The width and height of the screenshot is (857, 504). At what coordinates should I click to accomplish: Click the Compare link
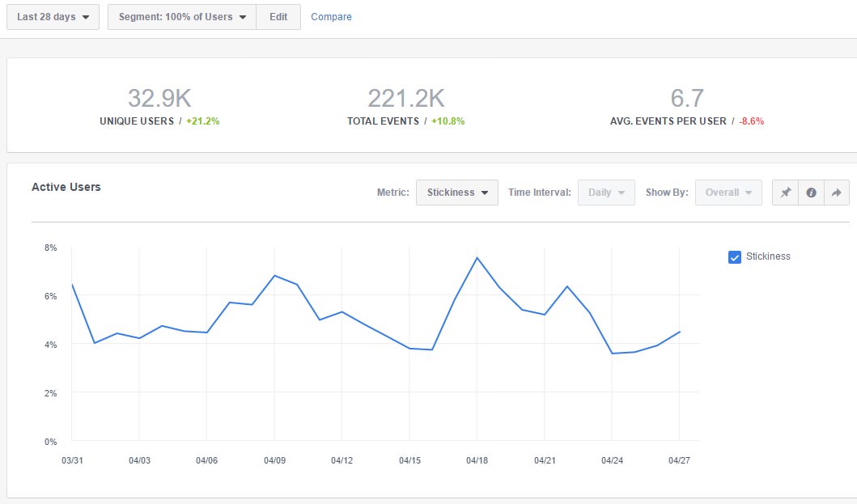pyautogui.click(x=331, y=17)
